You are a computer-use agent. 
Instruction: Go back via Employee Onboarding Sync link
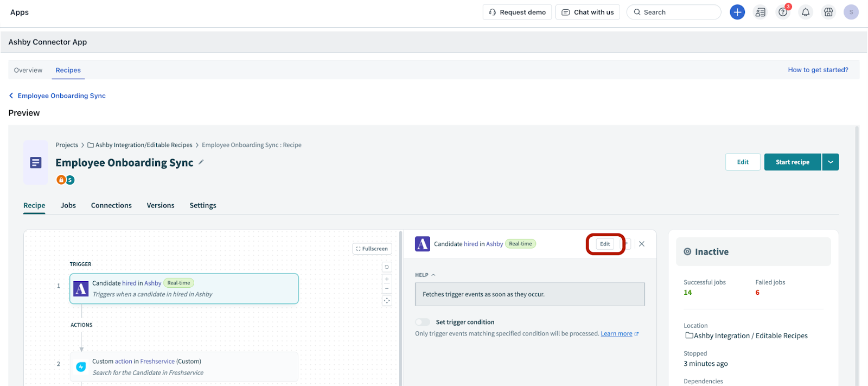pos(62,96)
